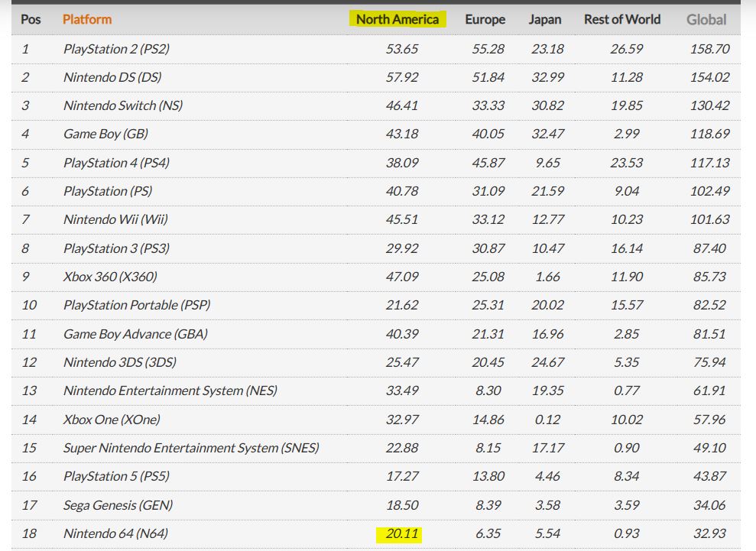Viewport: 756px width, 551px height.
Task: Select Wii North America value 45.51
Action: click(401, 219)
